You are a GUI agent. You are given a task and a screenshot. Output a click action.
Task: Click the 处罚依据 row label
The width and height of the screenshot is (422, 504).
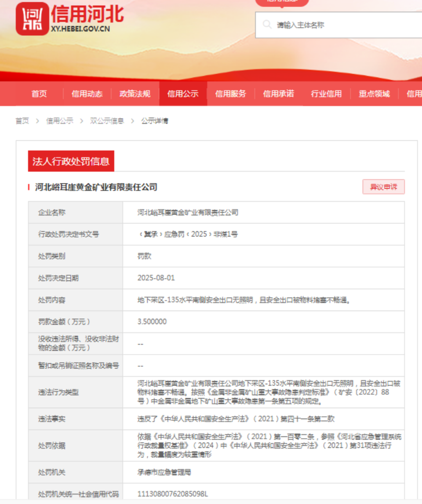point(52,446)
